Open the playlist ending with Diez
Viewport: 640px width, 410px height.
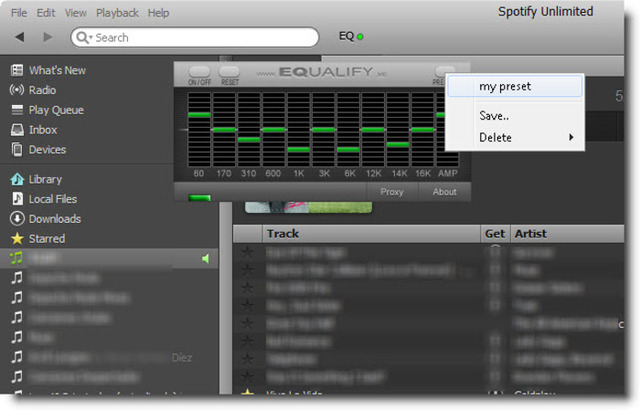[110, 358]
